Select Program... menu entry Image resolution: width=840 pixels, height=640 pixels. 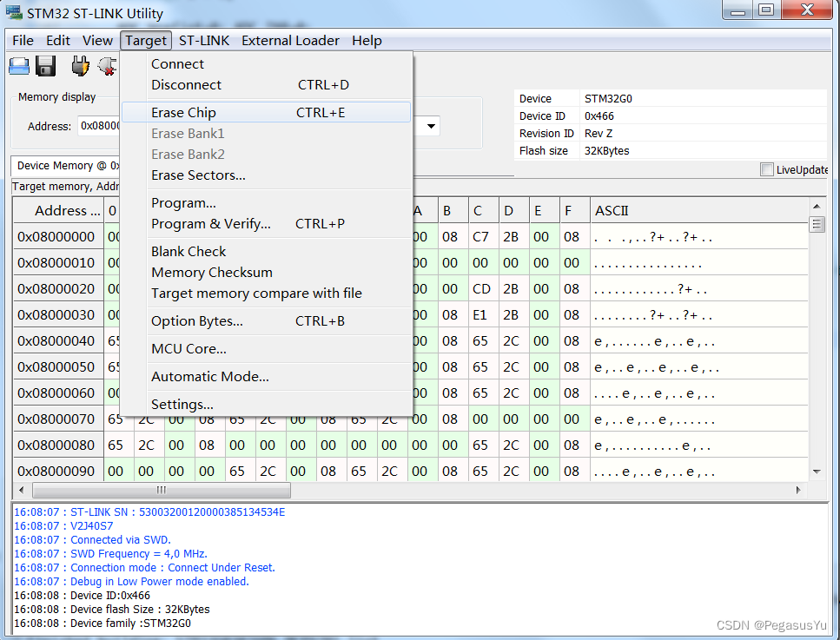click(267, 203)
